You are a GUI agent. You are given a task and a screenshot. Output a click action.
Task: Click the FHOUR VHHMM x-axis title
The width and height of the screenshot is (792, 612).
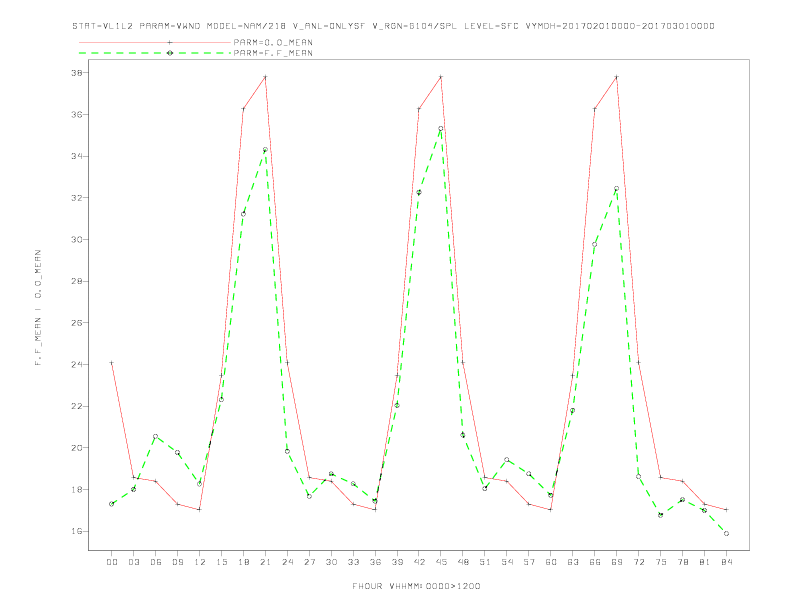[416, 586]
